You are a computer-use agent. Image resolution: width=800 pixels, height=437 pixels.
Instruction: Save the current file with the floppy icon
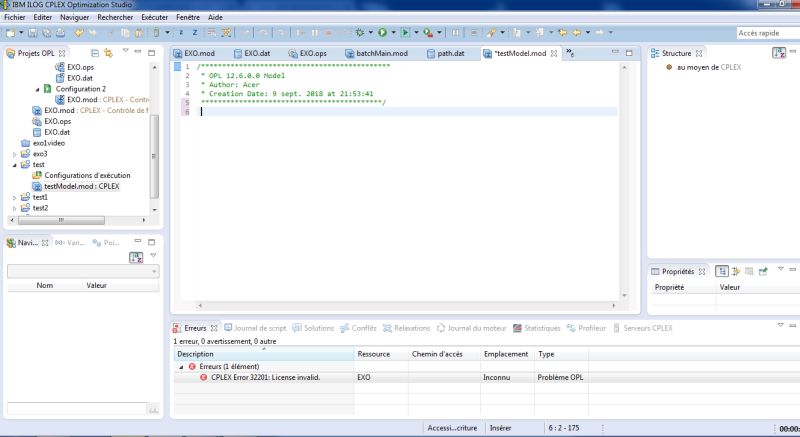click(33, 33)
